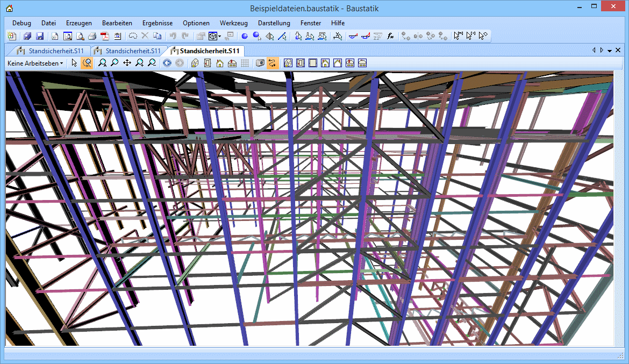Toggle the orange highlighted rotate view tool
Viewport: 629px width, 364px height.
[x=87, y=63]
